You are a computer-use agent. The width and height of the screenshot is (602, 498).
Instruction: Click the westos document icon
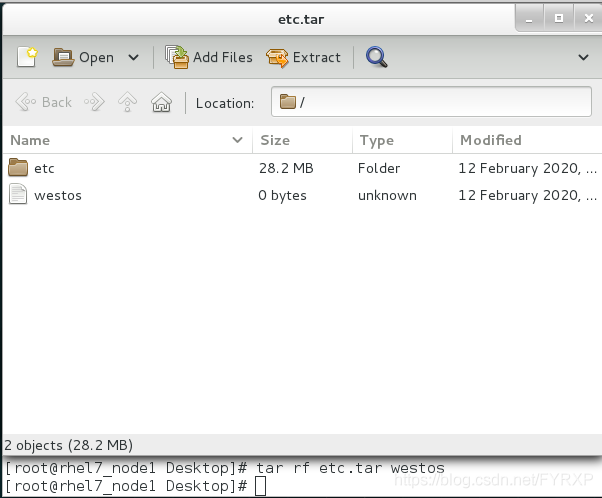(x=18, y=194)
